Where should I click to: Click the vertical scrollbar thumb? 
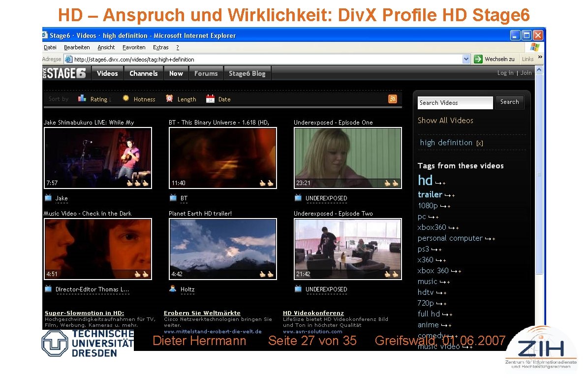click(x=539, y=174)
